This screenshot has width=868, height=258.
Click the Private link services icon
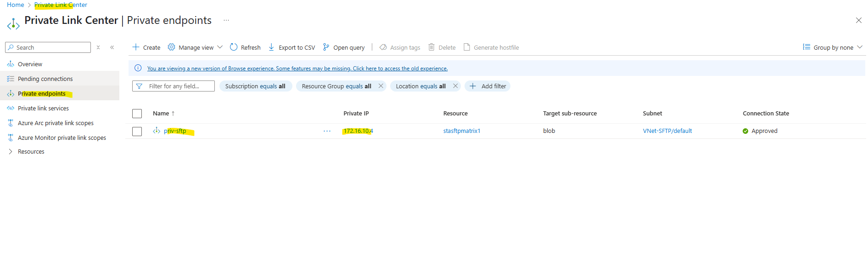[x=11, y=108]
